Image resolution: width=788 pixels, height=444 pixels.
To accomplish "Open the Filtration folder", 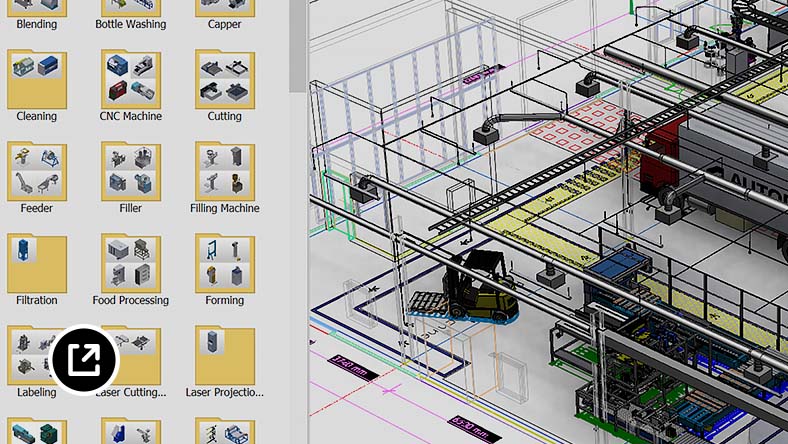I will coord(36,264).
